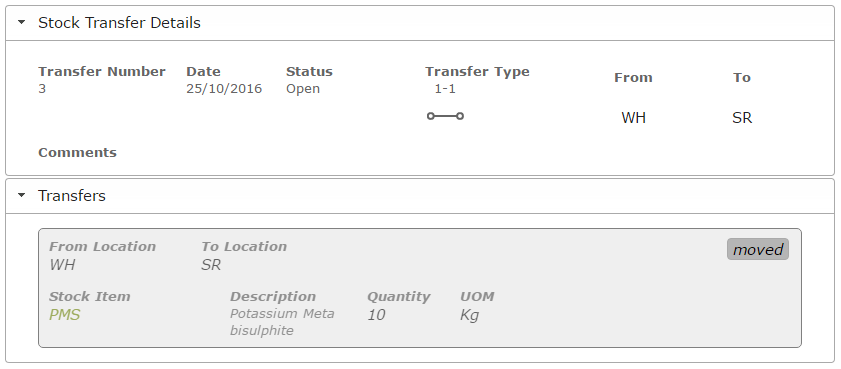Click the Comments field label
841x369 pixels.
77,153
